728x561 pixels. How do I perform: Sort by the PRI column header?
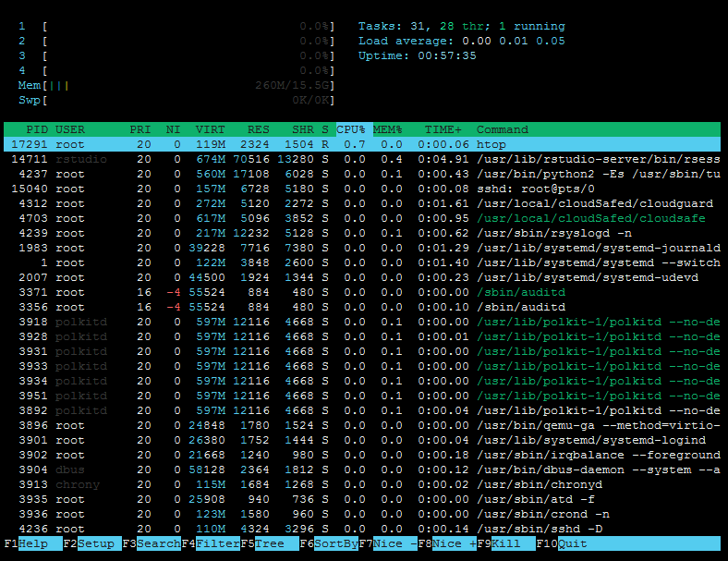pyautogui.click(x=140, y=129)
